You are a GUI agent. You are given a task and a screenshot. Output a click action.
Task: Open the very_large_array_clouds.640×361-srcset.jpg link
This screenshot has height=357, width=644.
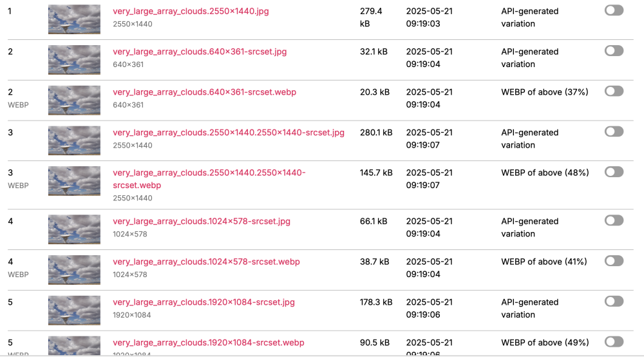[200, 52]
